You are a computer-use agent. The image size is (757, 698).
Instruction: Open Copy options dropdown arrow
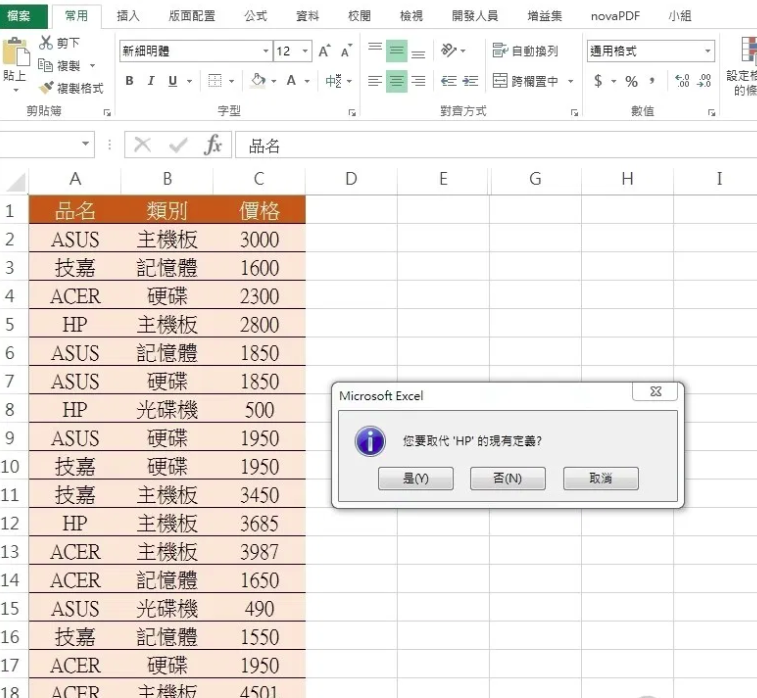click(92, 66)
